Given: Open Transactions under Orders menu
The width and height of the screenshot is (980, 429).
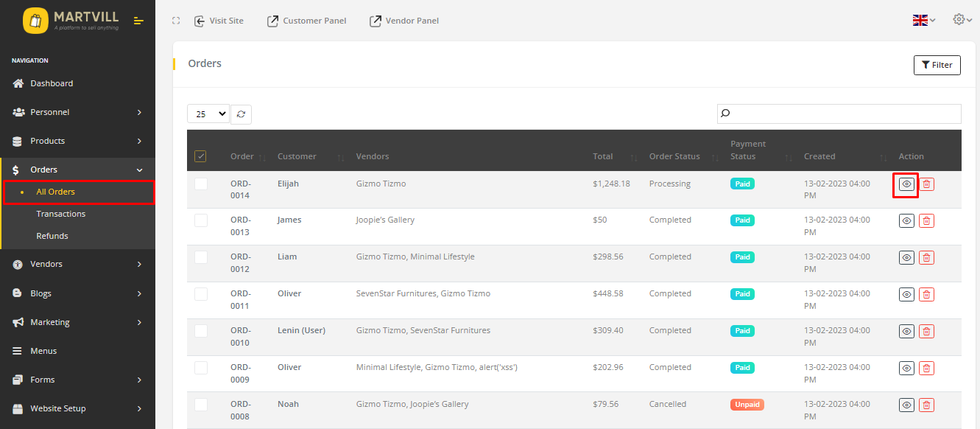Looking at the screenshot, I should click(x=61, y=214).
